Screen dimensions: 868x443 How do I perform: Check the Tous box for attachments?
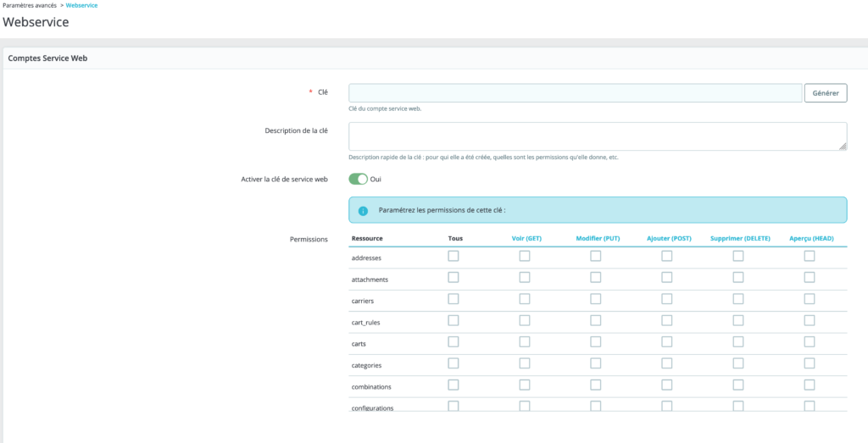click(453, 277)
